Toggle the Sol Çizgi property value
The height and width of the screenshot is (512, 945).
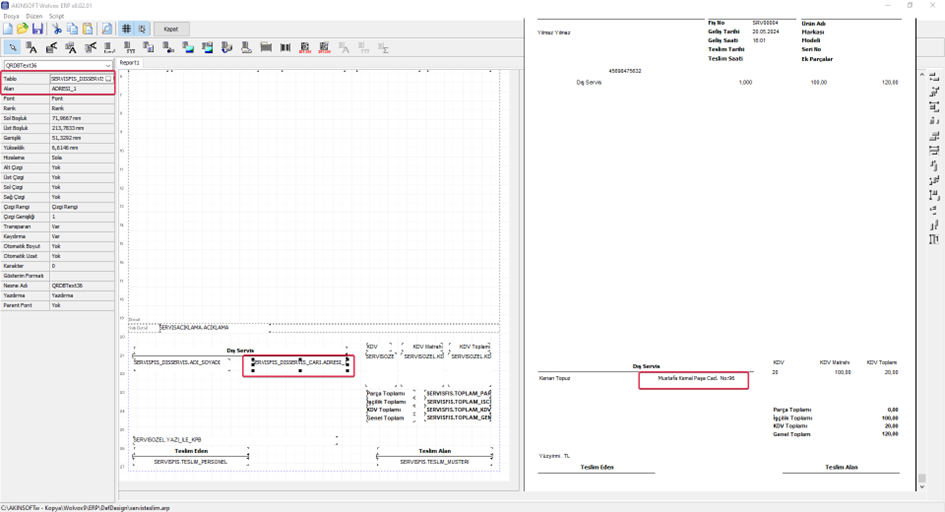pyautogui.click(x=81, y=187)
